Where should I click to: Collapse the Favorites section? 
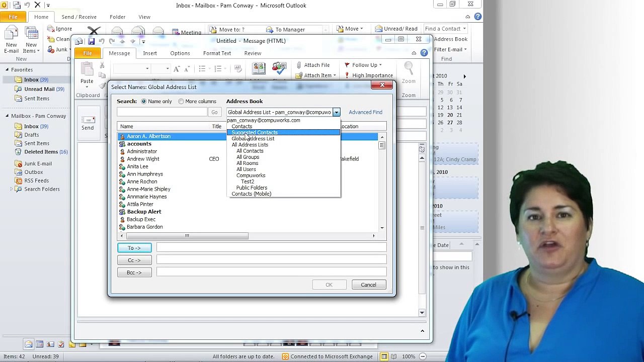pos(7,70)
